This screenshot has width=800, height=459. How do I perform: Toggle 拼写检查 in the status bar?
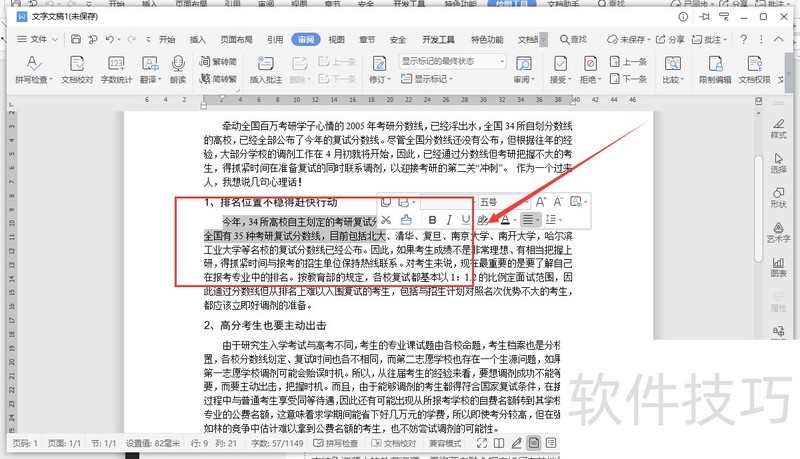point(335,443)
